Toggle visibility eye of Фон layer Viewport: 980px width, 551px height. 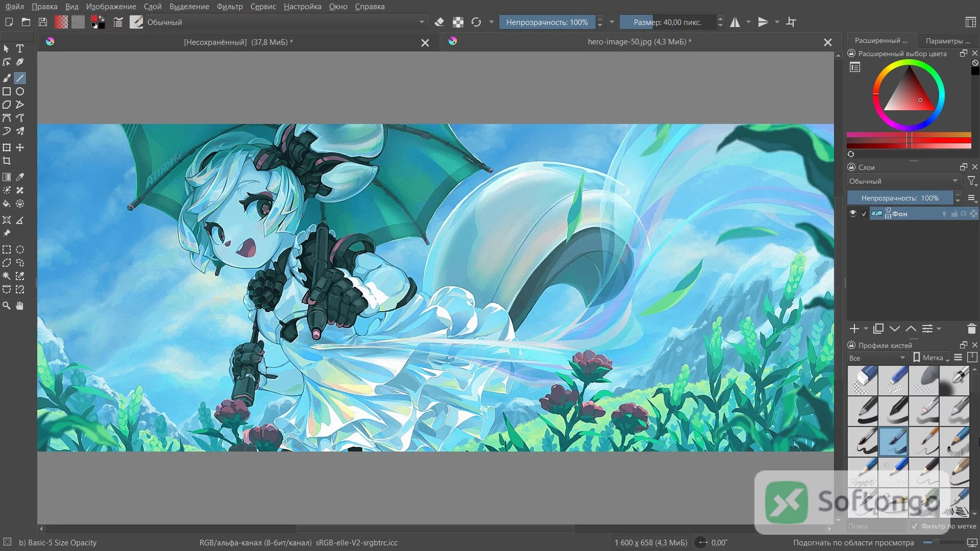point(853,214)
